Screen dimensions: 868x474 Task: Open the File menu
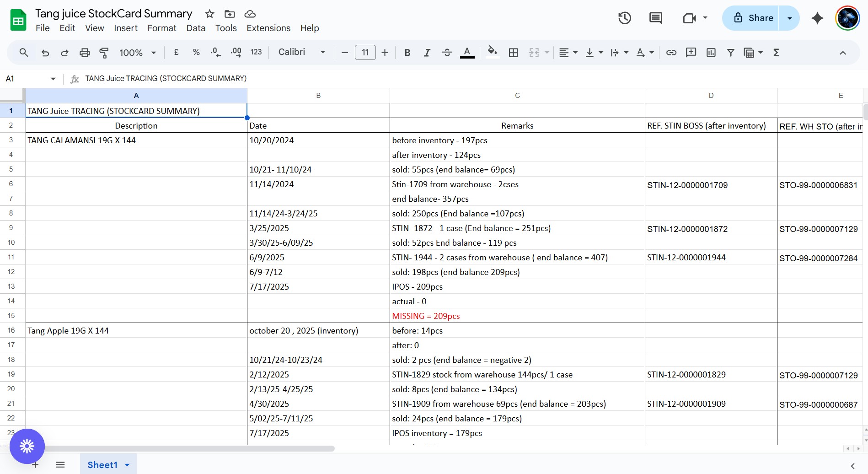[x=43, y=28]
